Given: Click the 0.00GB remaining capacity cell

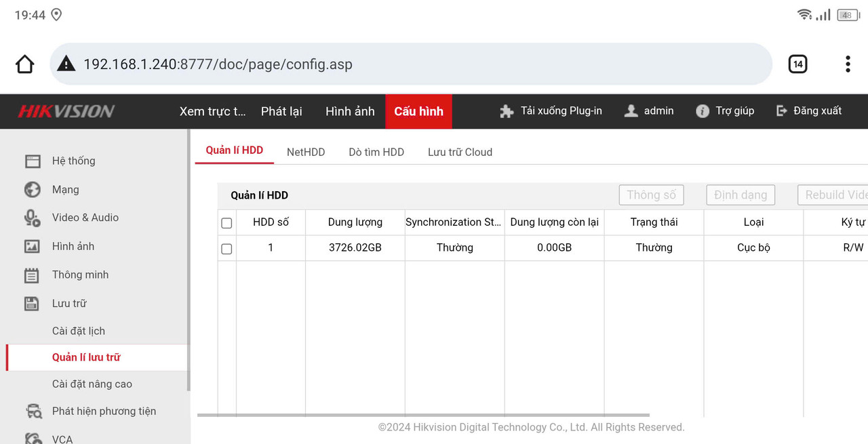Looking at the screenshot, I should 554,248.
